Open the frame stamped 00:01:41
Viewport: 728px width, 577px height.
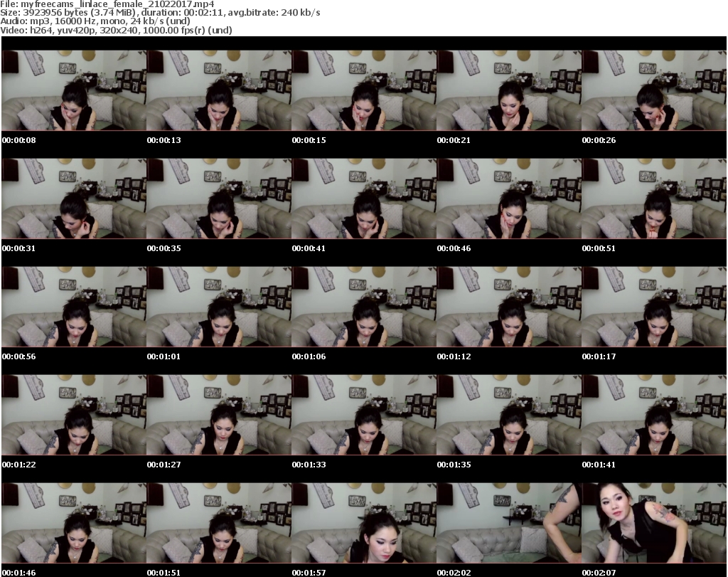point(654,415)
